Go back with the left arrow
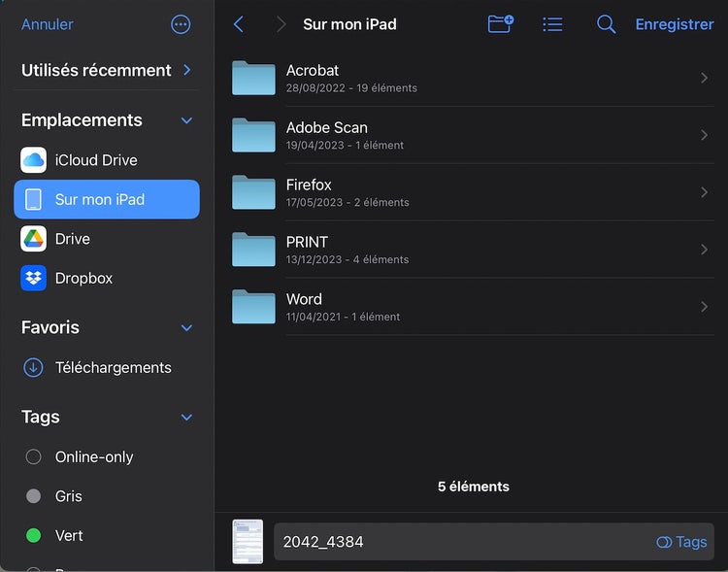Screen dimensions: 728x572 [238, 24]
